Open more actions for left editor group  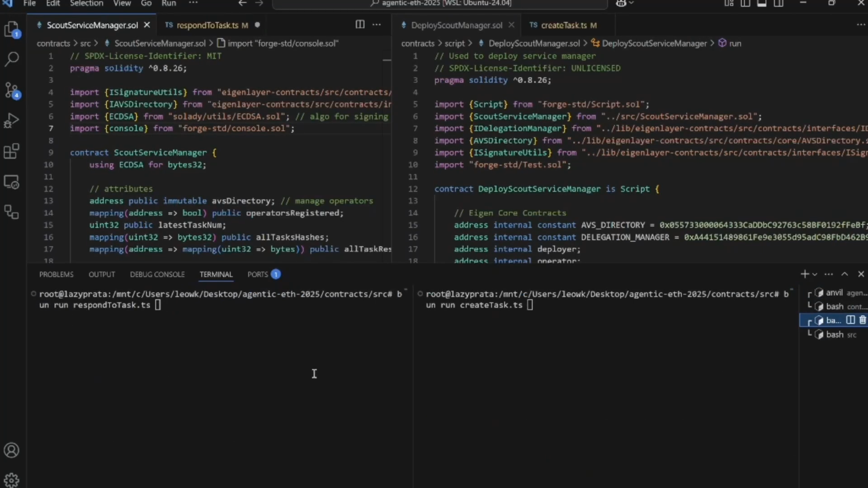377,24
